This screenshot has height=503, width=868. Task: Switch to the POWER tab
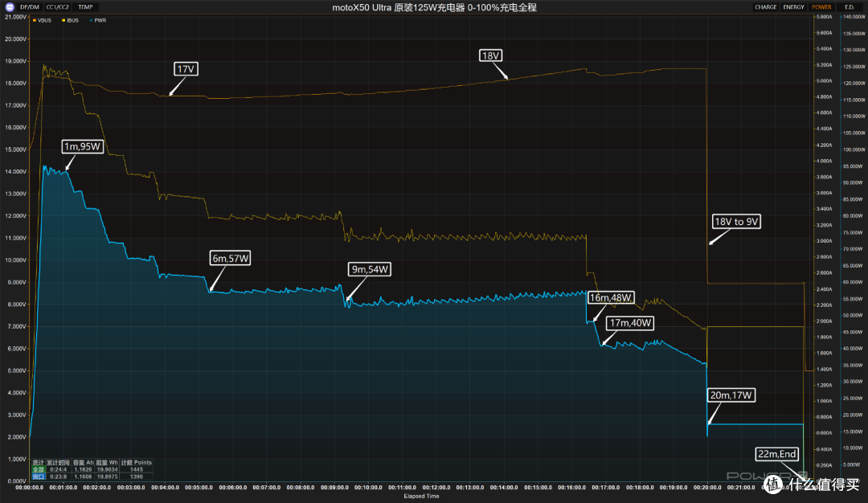pos(821,7)
